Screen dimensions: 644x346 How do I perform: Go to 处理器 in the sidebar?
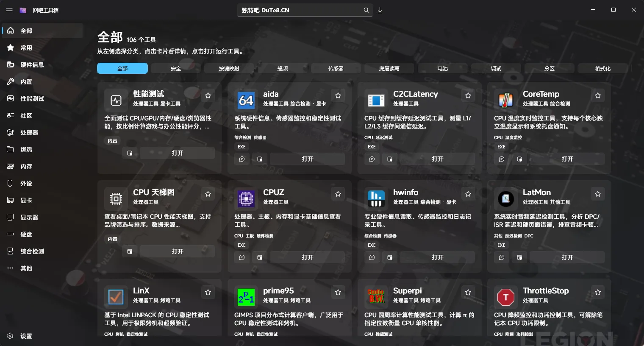point(42,133)
